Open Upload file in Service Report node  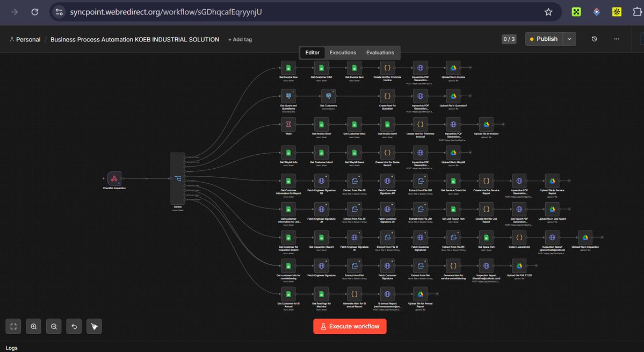point(552,181)
